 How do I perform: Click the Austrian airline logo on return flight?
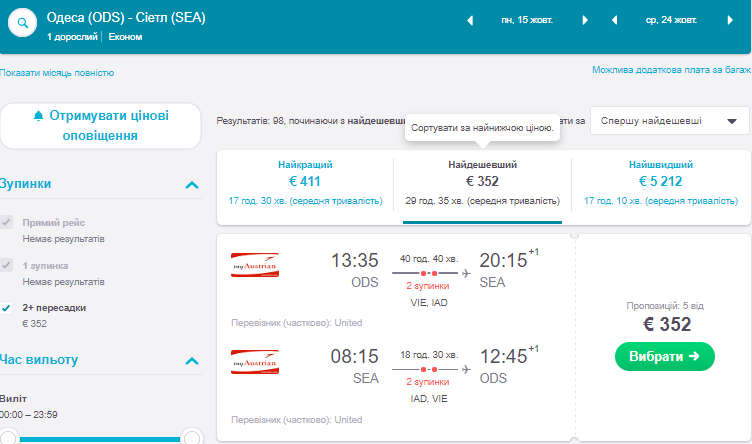[x=254, y=357]
